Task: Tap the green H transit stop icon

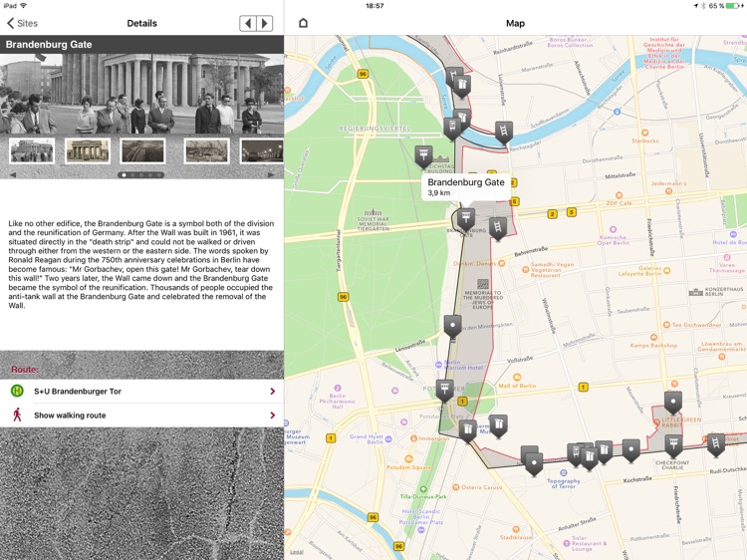Action: tap(17, 391)
